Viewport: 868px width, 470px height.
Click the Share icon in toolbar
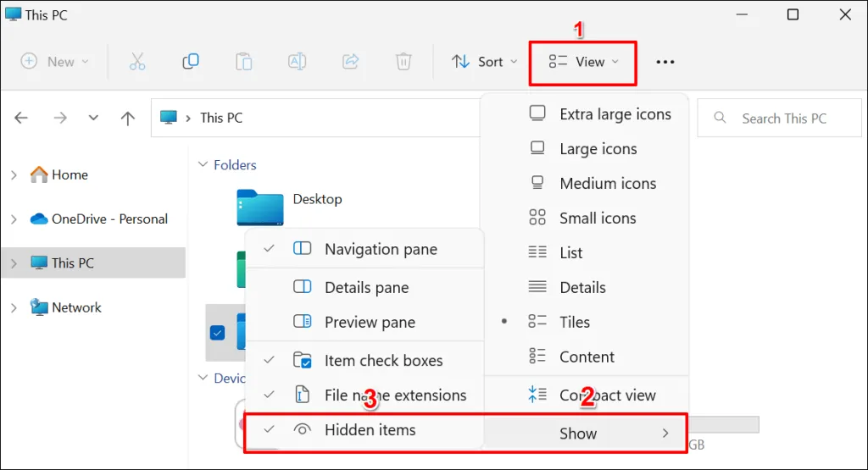[350, 62]
